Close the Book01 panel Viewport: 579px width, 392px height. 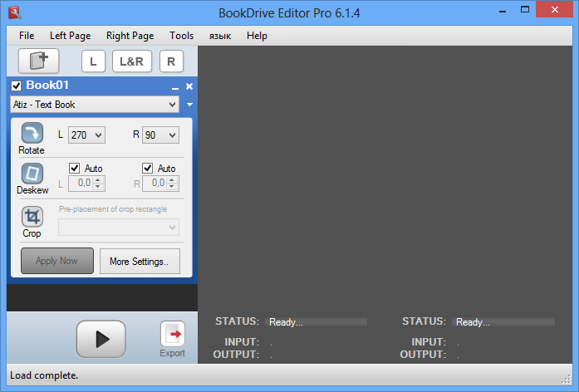(x=189, y=86)
